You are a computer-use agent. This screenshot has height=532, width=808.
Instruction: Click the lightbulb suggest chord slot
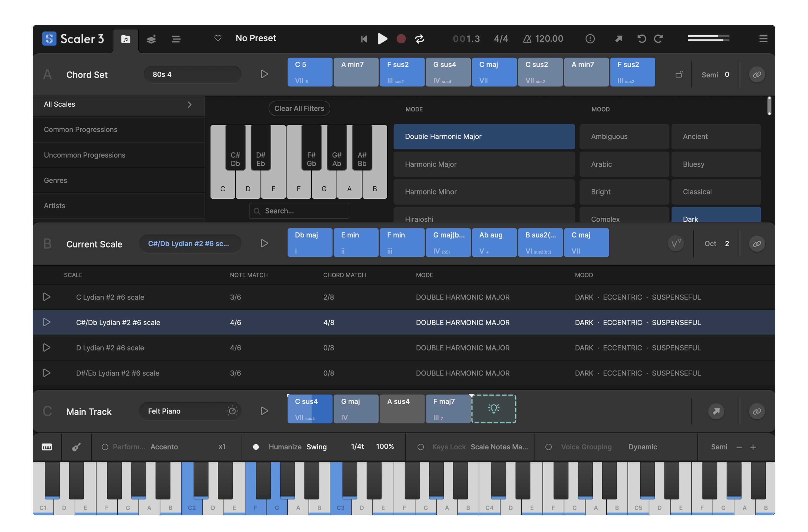[x=494, y=409]
